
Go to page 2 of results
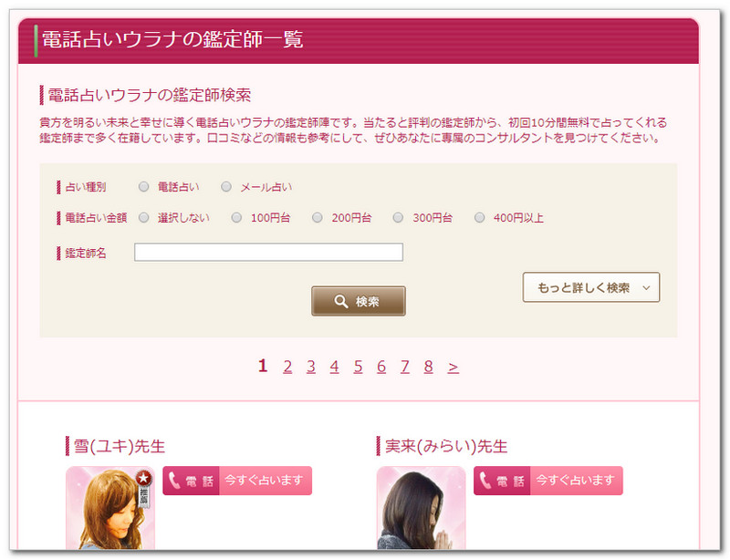pyautogui.click(x=287, y=367)
